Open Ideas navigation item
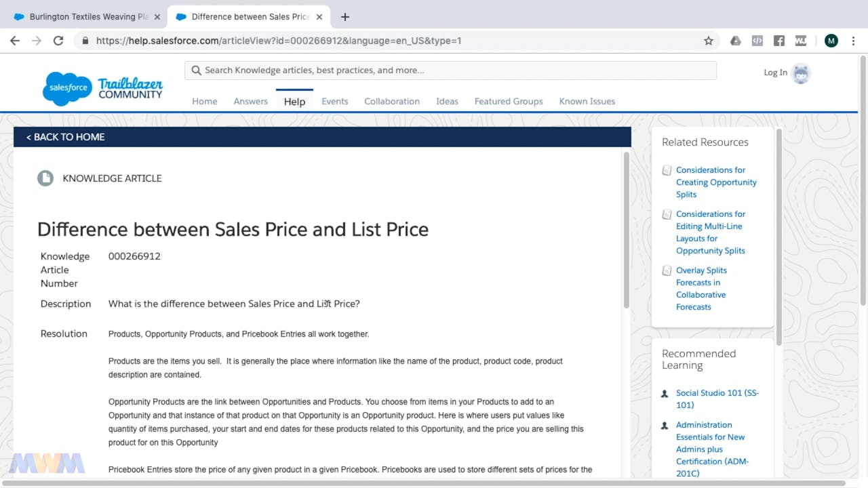The height and width of the screenshot is (488, 868). pyautogui.click(x=447, y=102)
